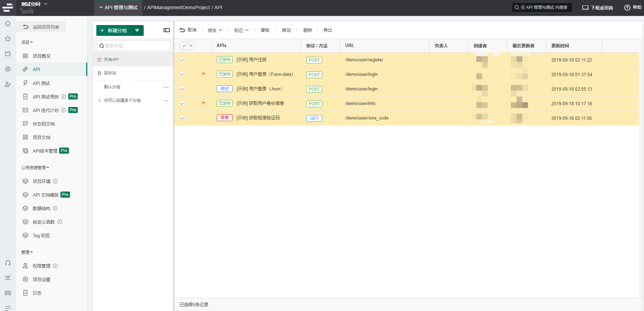Open API 测试 in the sidebar menu
Screen dimensions: 644x311
pyautogui.click(x=41, y=83)
